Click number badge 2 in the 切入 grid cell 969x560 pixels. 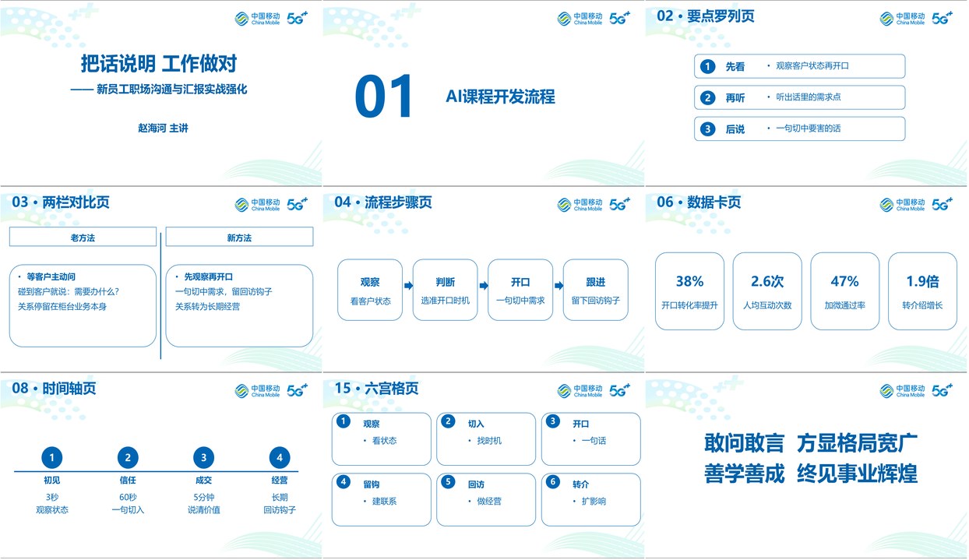click(x=447, y=421)
